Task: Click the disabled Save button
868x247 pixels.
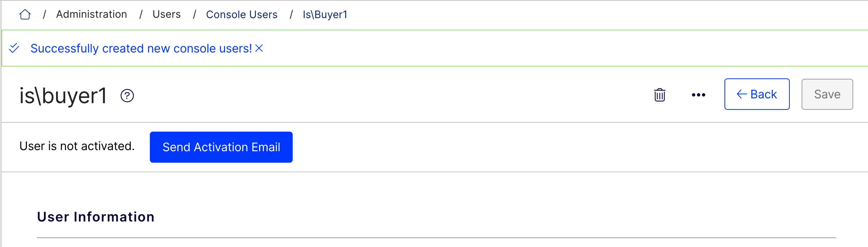Action: pos(827,94)
